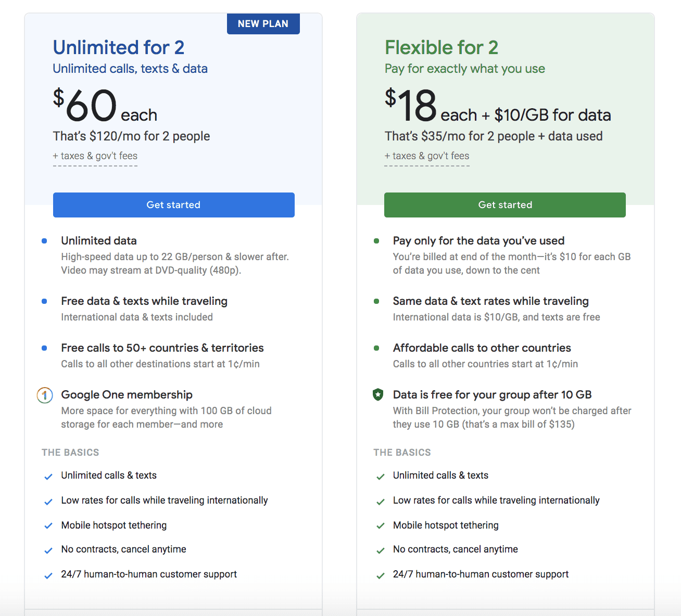Image resolution: width=681 pixels, height=616 pixels.
Task: Click the blue bullet beside Free calls to 50+ countries
Action: (45, 348)
